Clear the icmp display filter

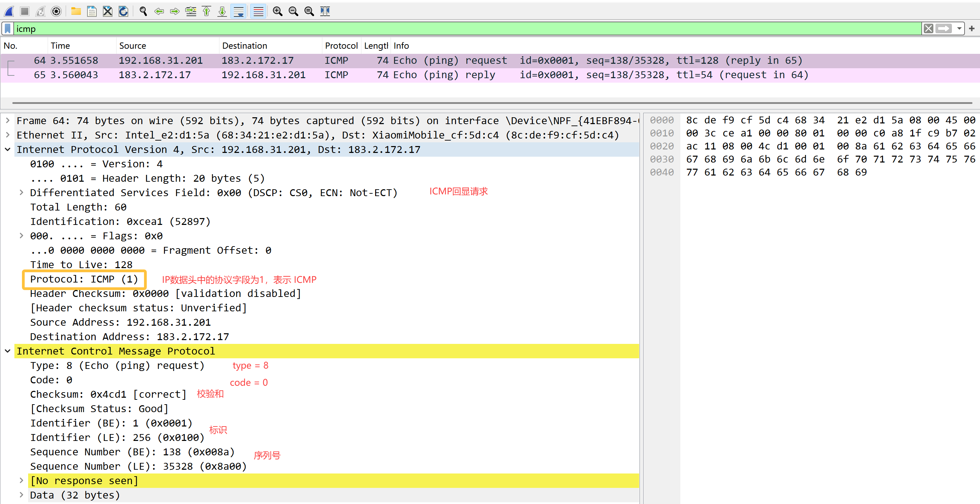pyautogui.click(x=928, y=28)
